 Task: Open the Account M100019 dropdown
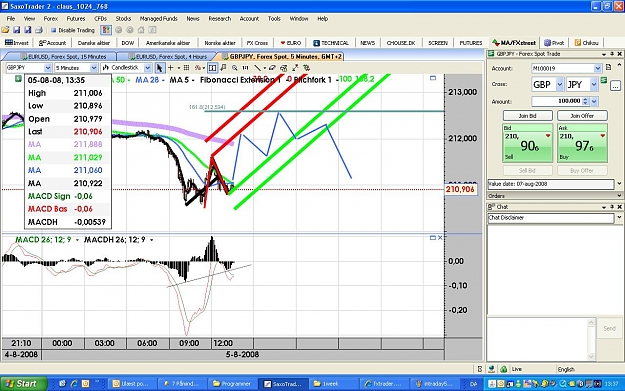597,69
